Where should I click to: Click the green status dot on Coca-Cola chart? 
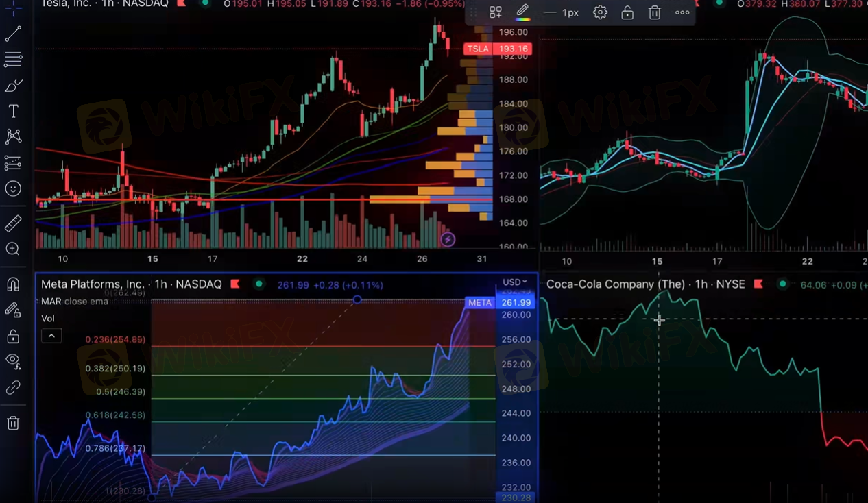coord(782,284)
